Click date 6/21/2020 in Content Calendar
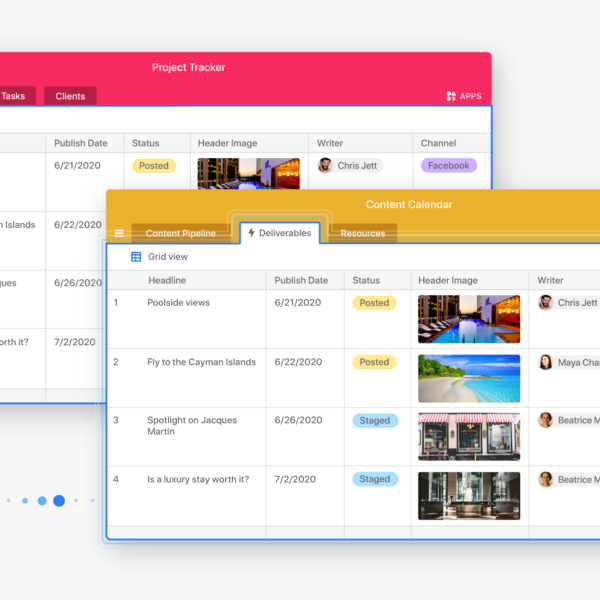Image resolution: width=600 pixels, height=600 pixels. pos(297,303)
